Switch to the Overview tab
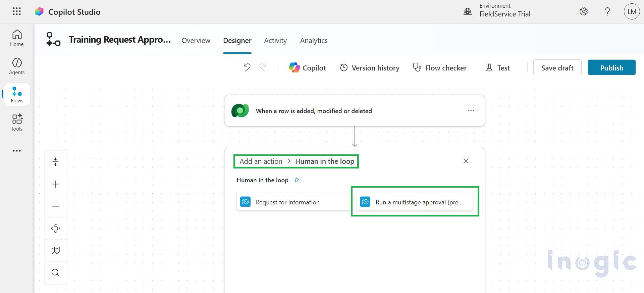The height and width of the screenshot is (293, 644). 196,40
